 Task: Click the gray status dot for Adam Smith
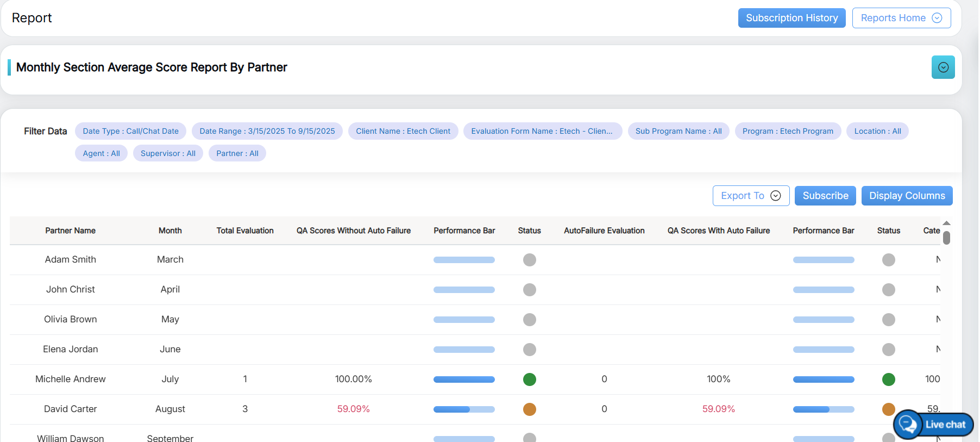click(x=529, y=260)
